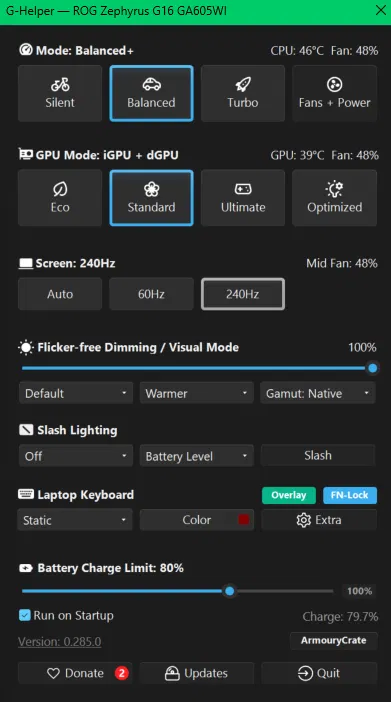Image resolution: width=391 pixels, height=702 pixels.
Task: Quit G-Helper
Action: 319,673
